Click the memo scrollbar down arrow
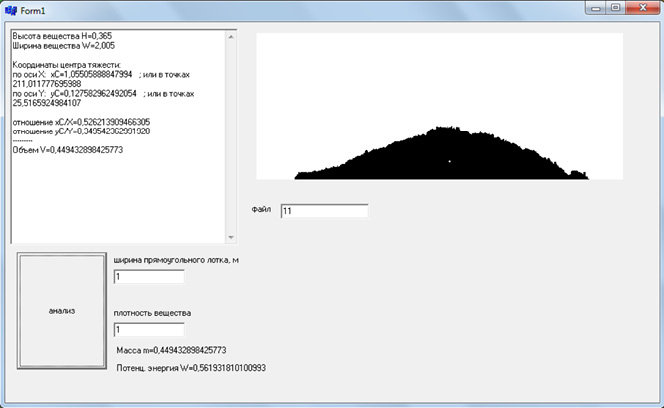Image resolution: width=664 pixels, height=408 pixels. [231, 237]
